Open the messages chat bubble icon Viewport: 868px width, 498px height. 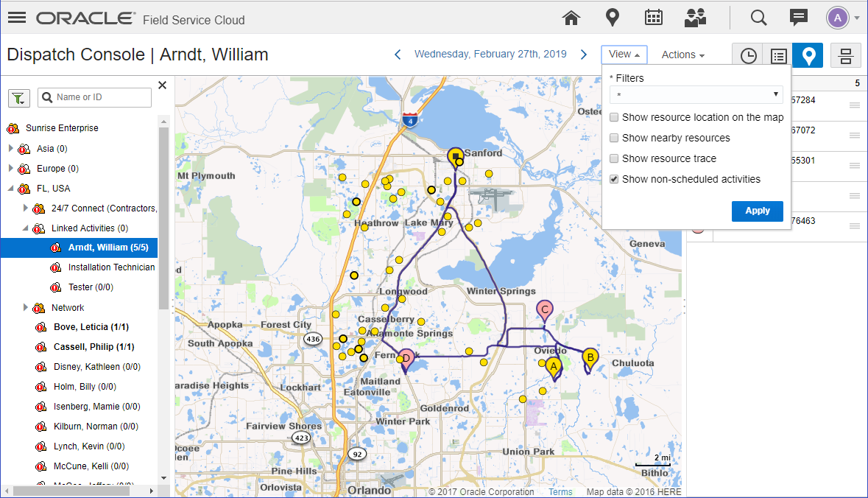pos(798,18)
